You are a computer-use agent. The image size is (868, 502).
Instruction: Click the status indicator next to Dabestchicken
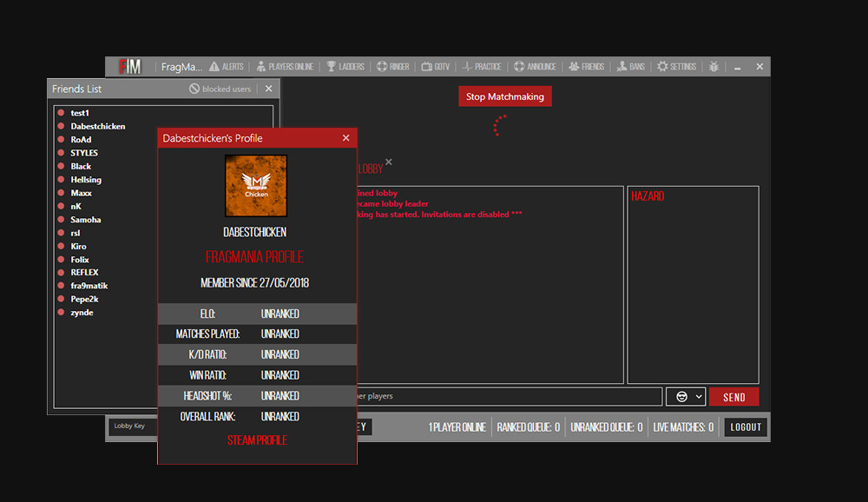pyautogui.click(x=61, y=126)
